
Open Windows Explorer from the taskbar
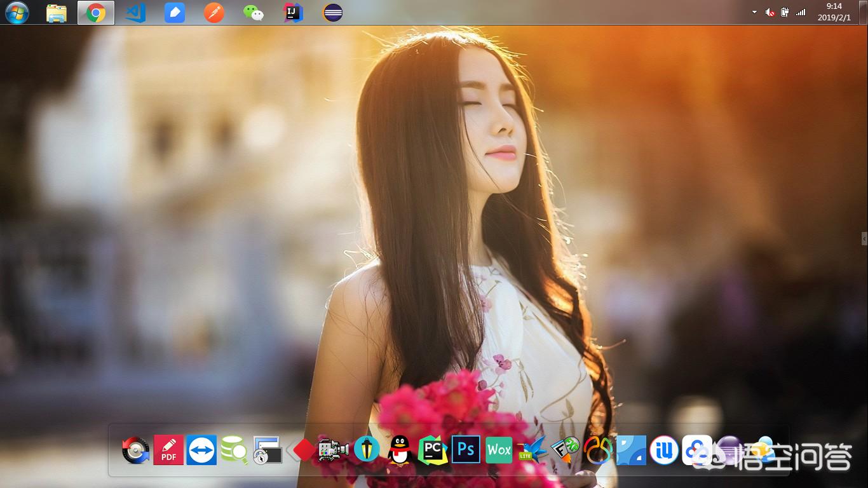click(x=57, y=13)
